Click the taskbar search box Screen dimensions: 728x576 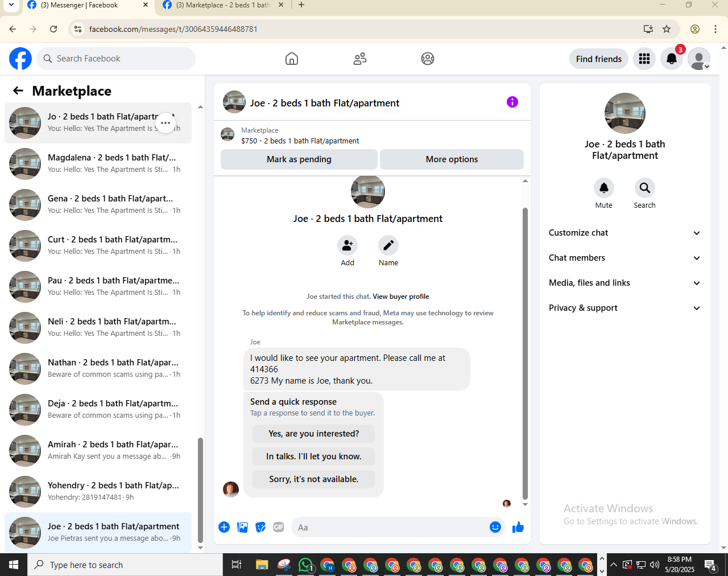tap(125, 565)
